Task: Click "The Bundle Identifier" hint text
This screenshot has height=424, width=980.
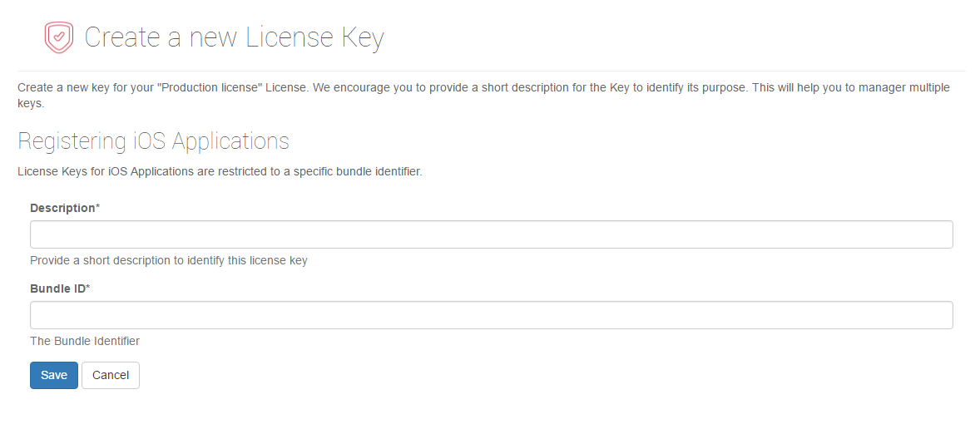Action: (x=85, y=341)
